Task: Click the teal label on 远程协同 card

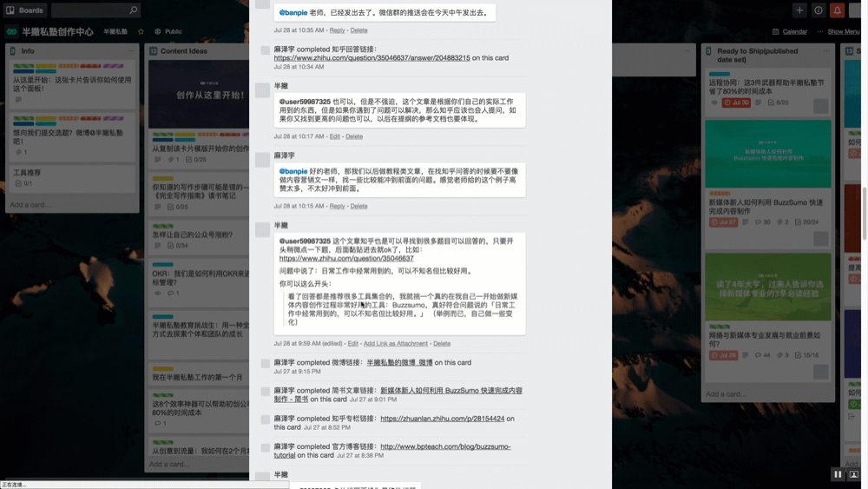Action: coord(720,75)
